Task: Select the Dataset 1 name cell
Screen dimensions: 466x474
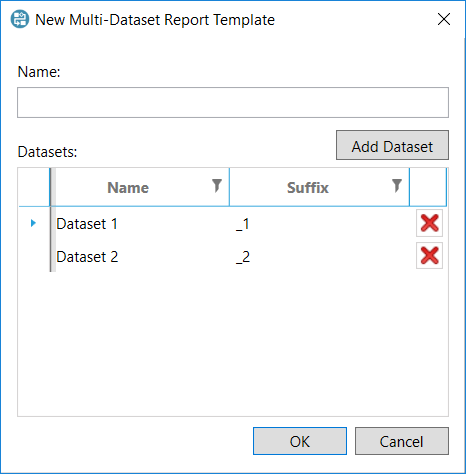Action: [142, 223]
